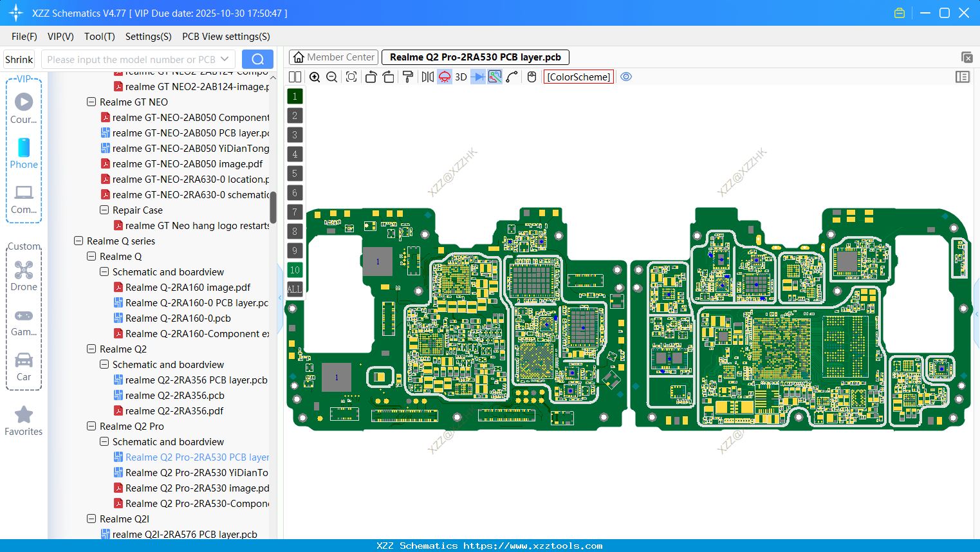
Task: Open the ColorScheme selector
Action: 578,77
